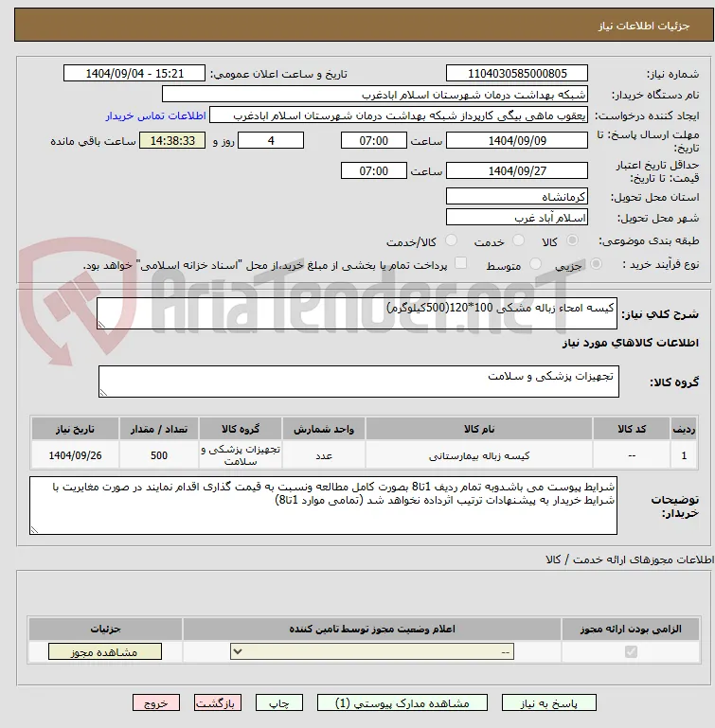The image size is (715, 728).
Task: Select the کالا/خدمت radio button
Action: [451, 240]
